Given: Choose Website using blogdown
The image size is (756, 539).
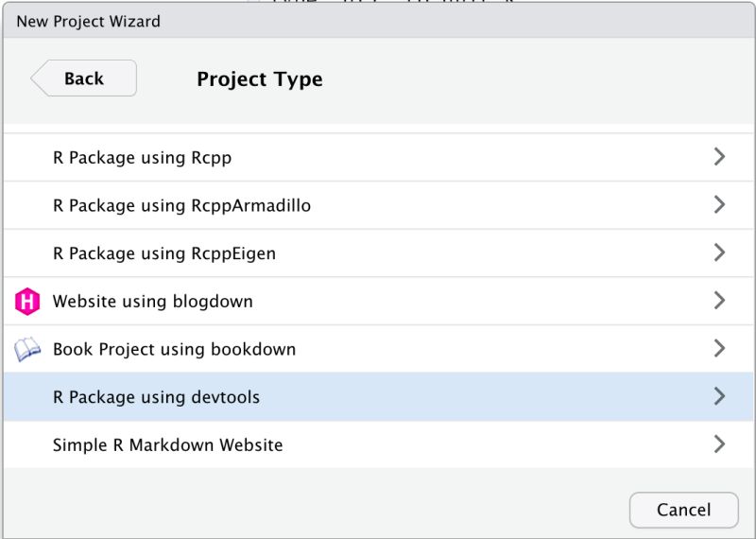Looking at the screenshot, I should (378, 301).
